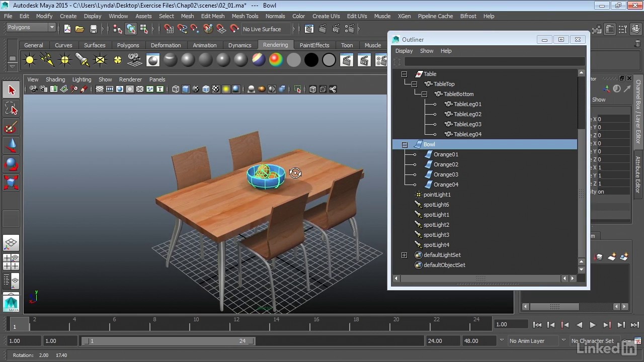Viewport: 644px width, 362px height.
Task: Activate the Paint Selection tool
Action: pyautogui.click(x=11, y=127)
